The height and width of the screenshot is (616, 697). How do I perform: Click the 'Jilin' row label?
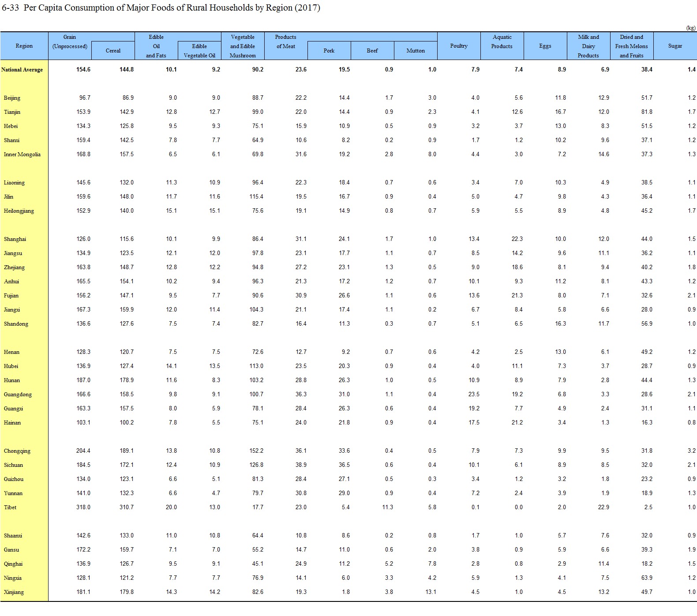(8, 197)
